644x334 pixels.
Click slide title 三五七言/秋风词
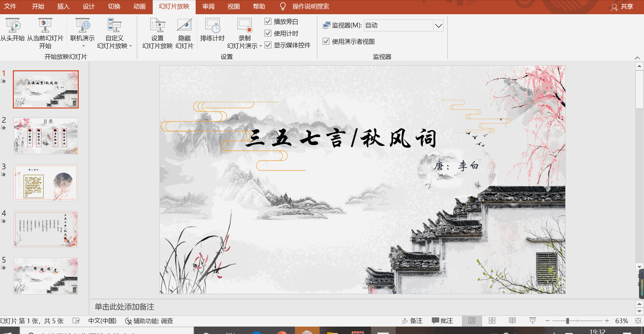[x=341, y=138]
